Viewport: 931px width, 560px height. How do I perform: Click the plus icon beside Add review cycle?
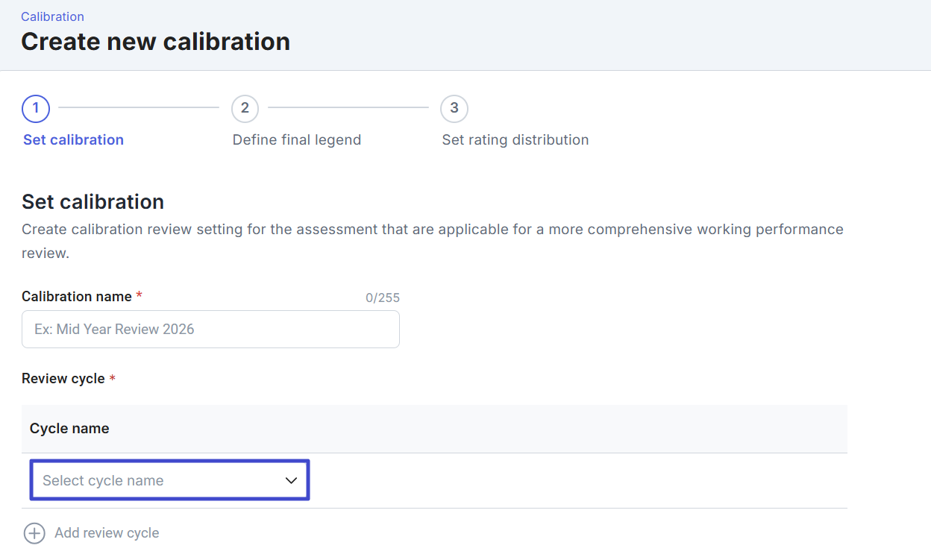tap(34, 533)
